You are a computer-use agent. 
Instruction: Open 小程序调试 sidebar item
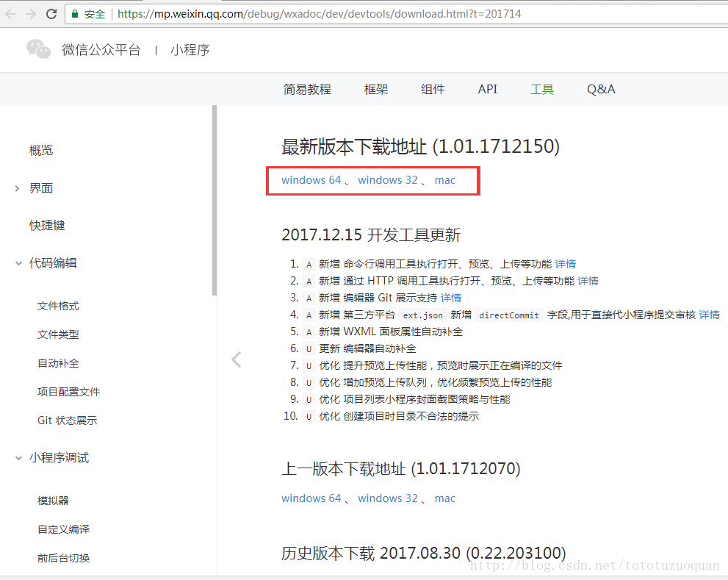coord(59,458)
